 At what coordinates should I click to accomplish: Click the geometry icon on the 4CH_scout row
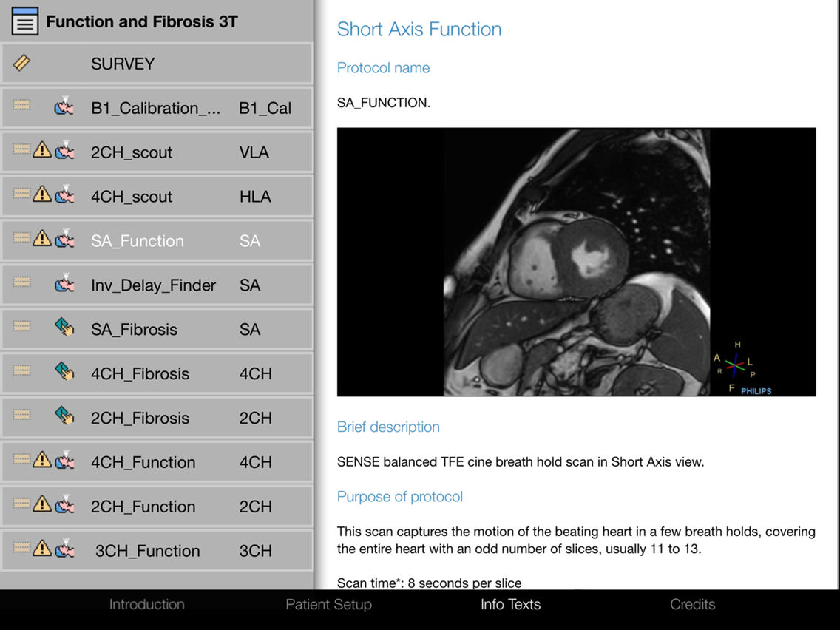[x=21, y=194]
